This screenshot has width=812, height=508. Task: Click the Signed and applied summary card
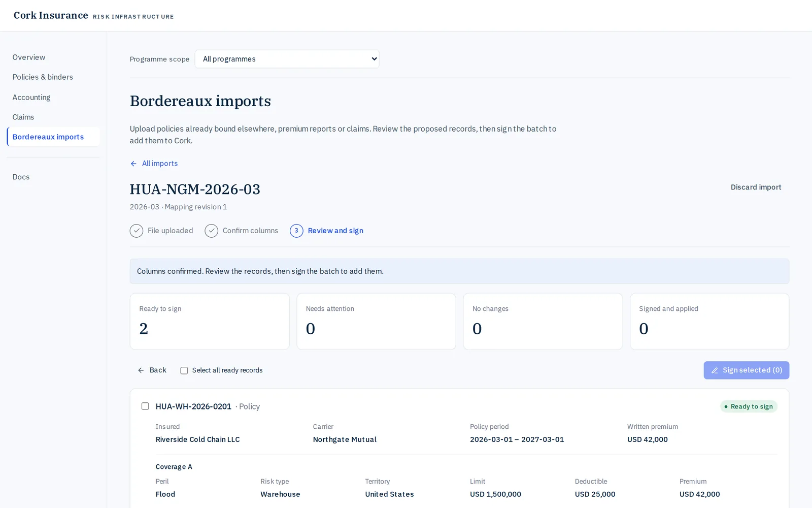pos(709,322)
